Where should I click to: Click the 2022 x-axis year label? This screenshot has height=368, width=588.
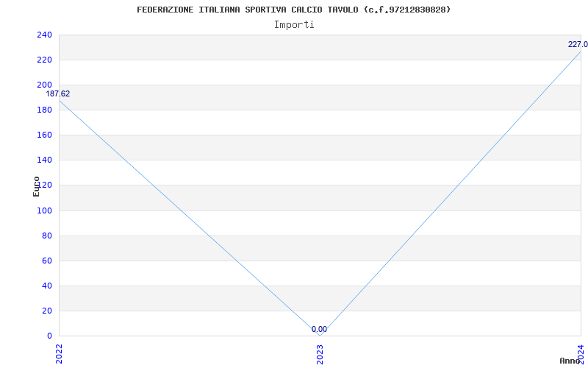click(x=59, y=354)
